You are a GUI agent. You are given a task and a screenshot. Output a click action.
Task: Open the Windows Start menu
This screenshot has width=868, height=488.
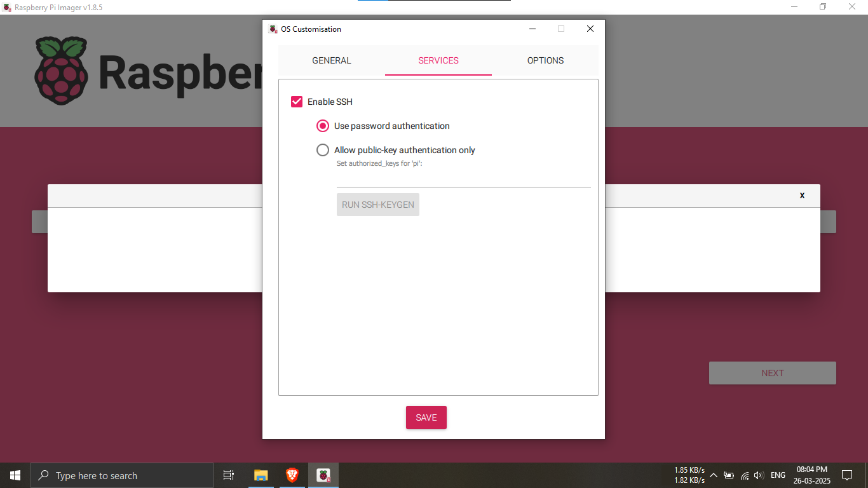coord(15,475)
